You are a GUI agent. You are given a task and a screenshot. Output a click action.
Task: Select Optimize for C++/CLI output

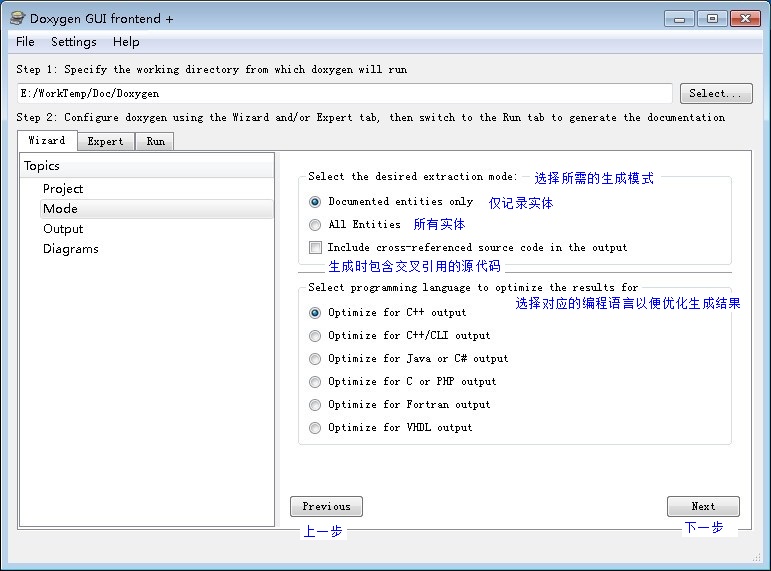315,336
